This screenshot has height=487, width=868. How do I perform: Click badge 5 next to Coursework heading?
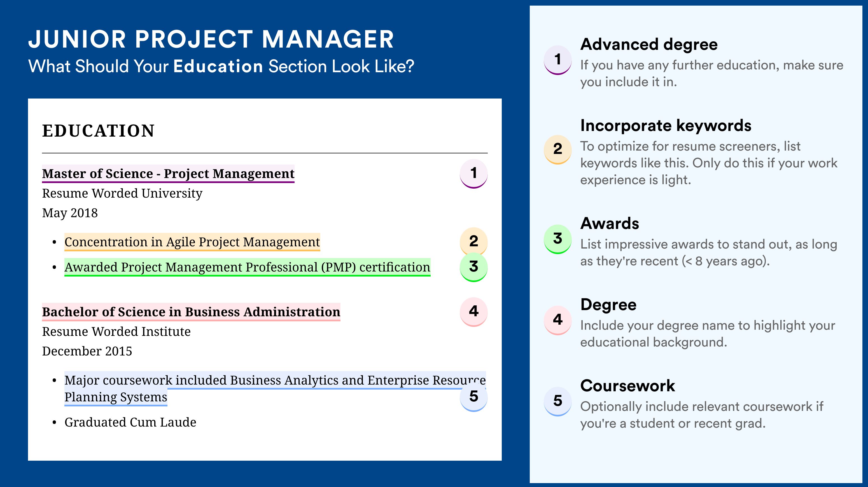click(x=557, y=401)
